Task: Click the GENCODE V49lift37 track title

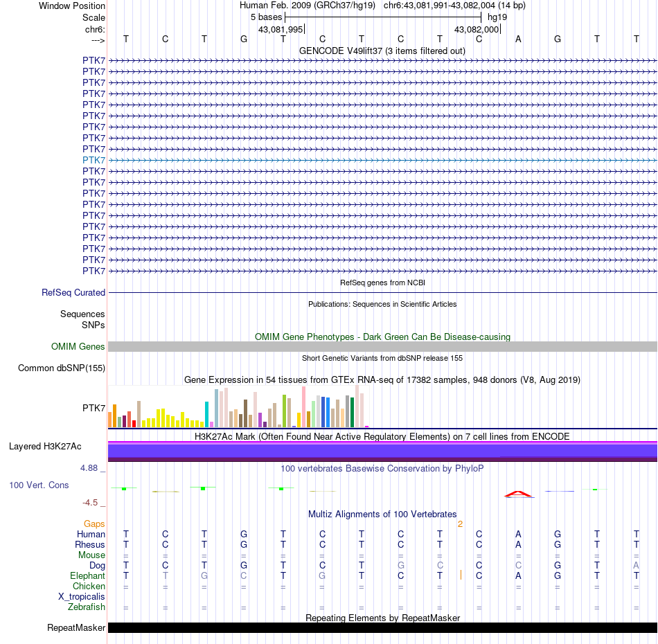Action: (382, 51)
